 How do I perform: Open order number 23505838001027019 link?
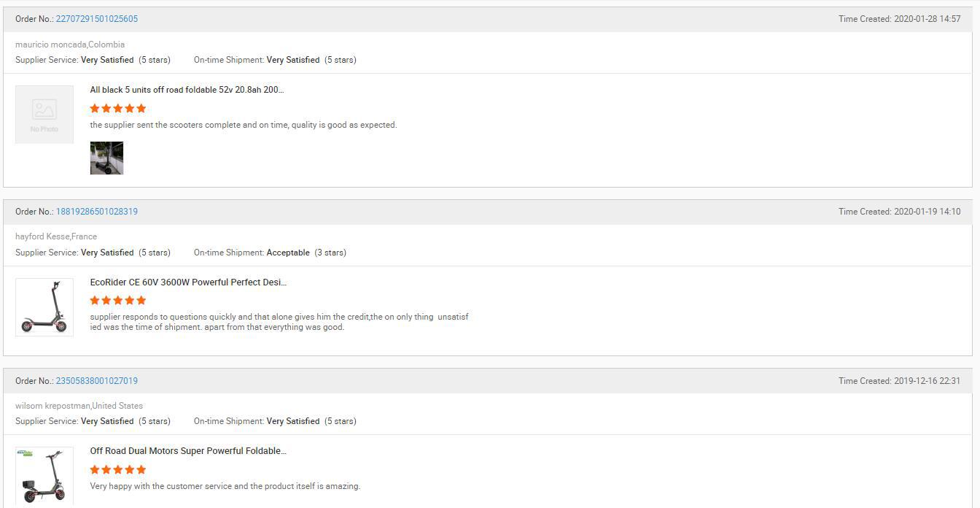click(x=97, y=381)
